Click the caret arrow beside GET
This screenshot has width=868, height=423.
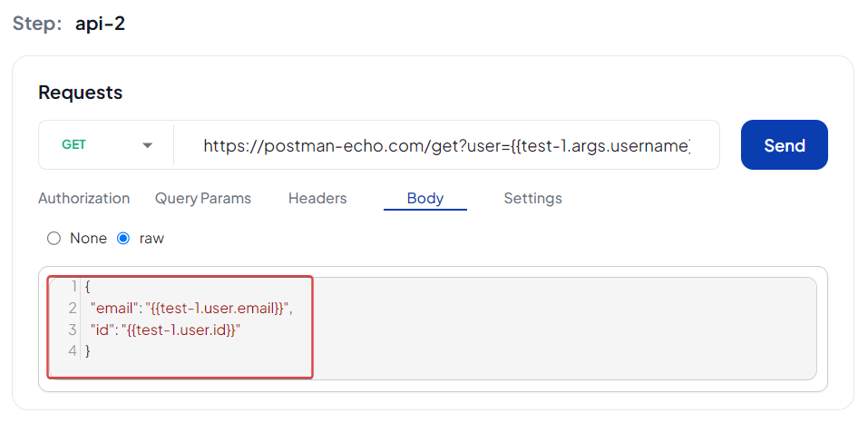click(148, 145)
